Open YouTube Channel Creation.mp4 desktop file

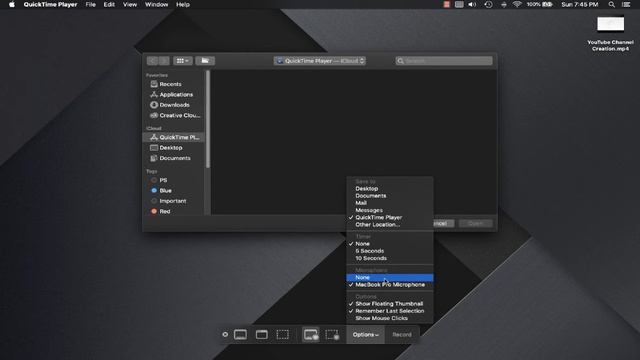coord(610,34)
